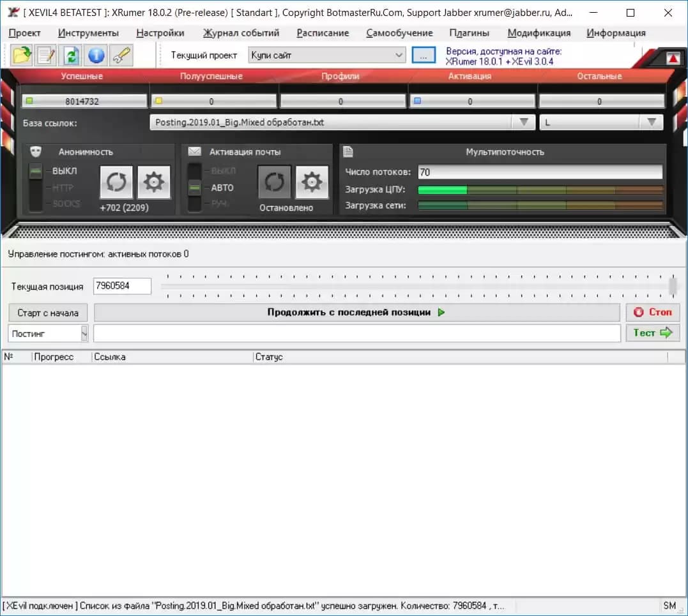Screen dimensions: 688x616
Task: Click the XRumer 18.0.1 version link
Action: [x=500, y=61]
